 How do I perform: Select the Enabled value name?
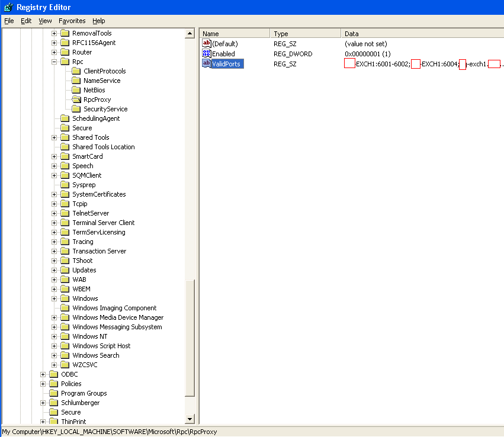pos(223,54)
